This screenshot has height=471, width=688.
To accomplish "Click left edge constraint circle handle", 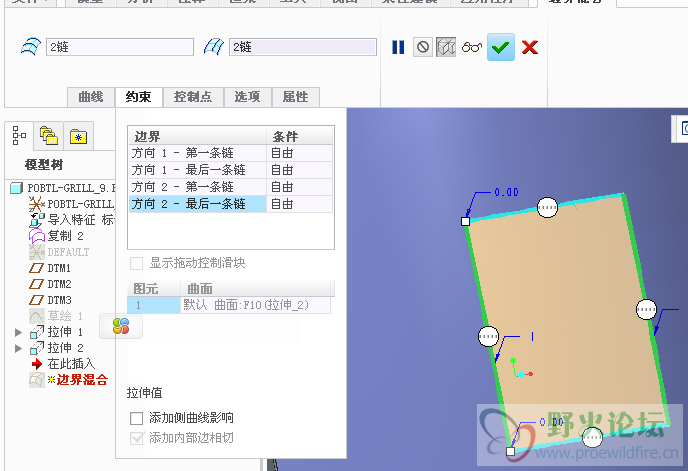I will tap(488, 337).
